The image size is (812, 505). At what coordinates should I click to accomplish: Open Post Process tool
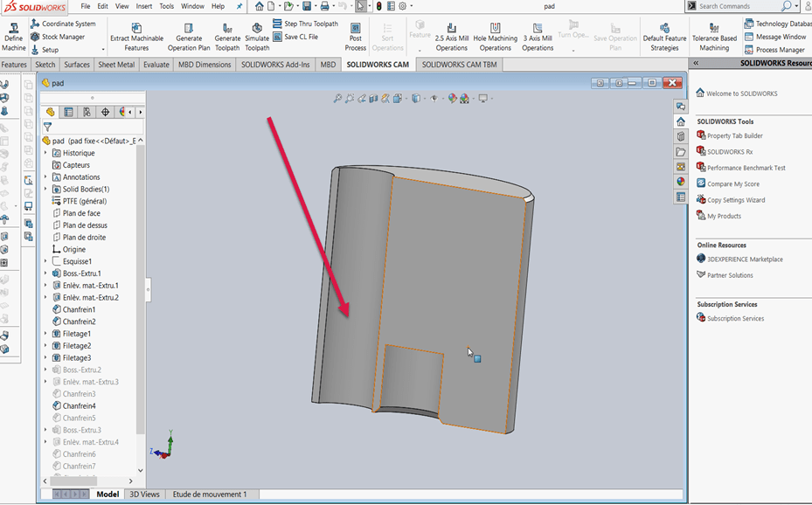pyautogui.click(x=355, y=28)
